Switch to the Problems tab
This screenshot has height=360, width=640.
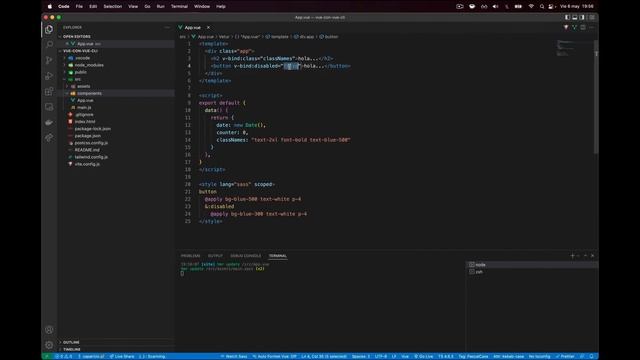pyautogui.click(x=190, y=256)
